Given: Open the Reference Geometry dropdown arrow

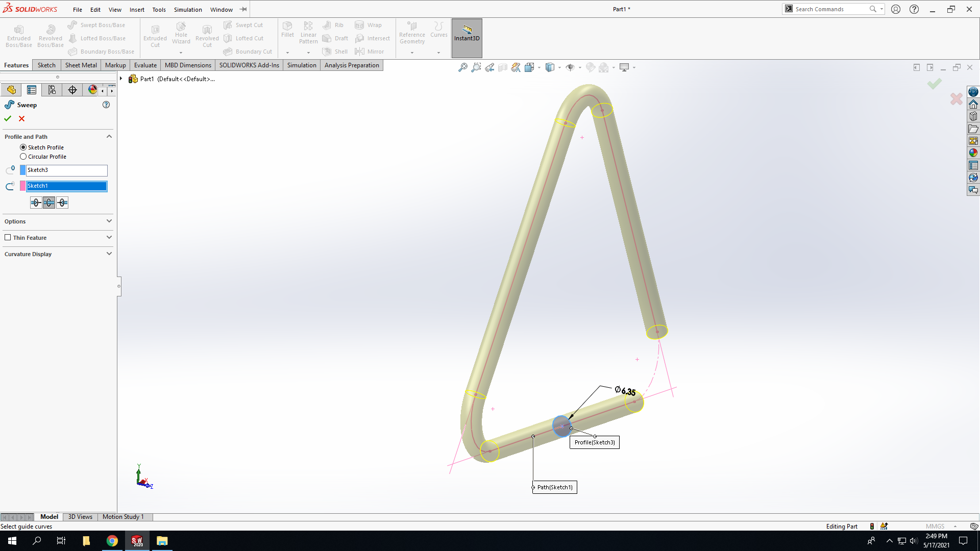Looking at the screenshot, I should (x=412, y=53).
